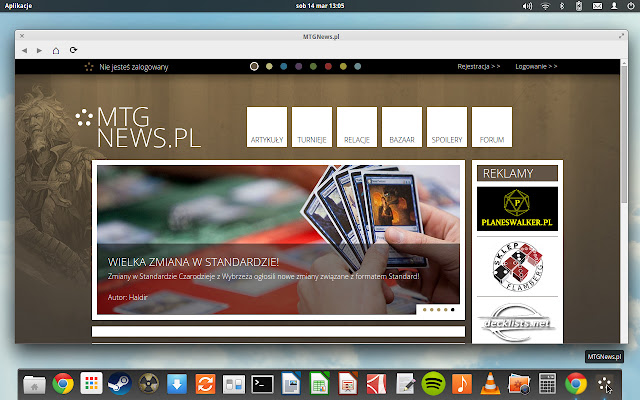Open the date and time sob 14 mar

pos(320,6)
